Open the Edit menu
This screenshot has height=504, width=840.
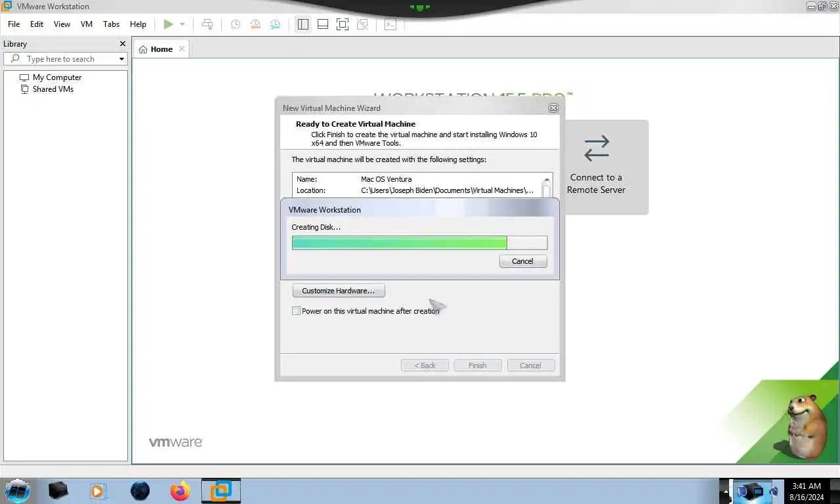(x=37, y=24)
